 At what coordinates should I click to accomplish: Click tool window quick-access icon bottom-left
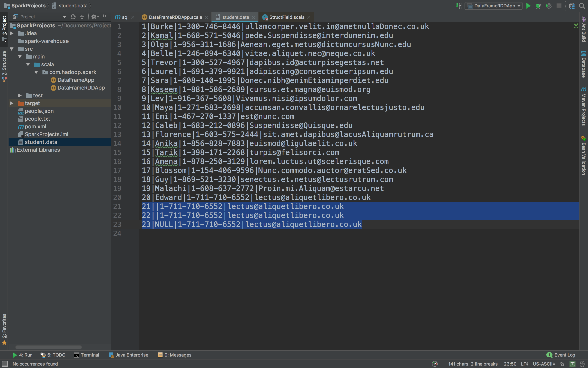[5, 364]
